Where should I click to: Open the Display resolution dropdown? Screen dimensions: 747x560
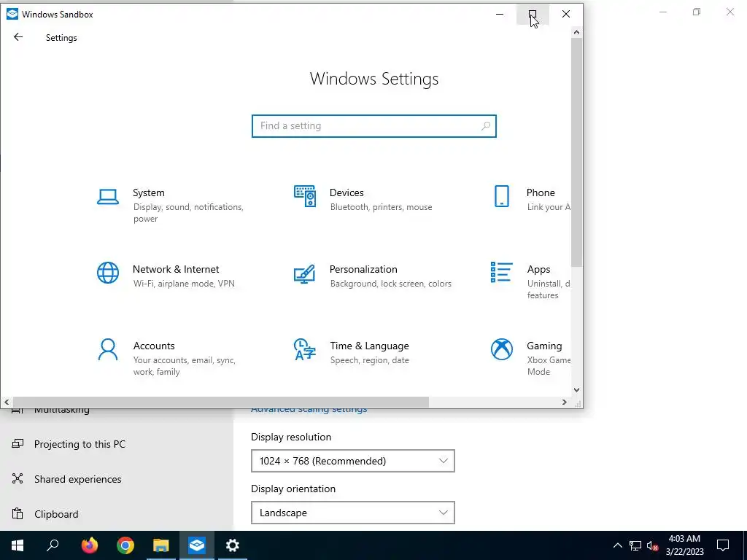tap(353, 461)
